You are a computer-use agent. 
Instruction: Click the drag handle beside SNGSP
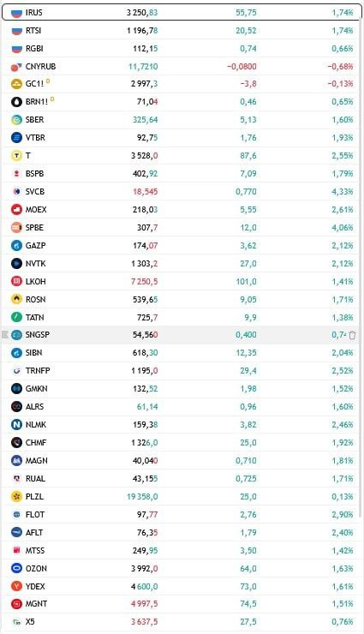[5, 335]
